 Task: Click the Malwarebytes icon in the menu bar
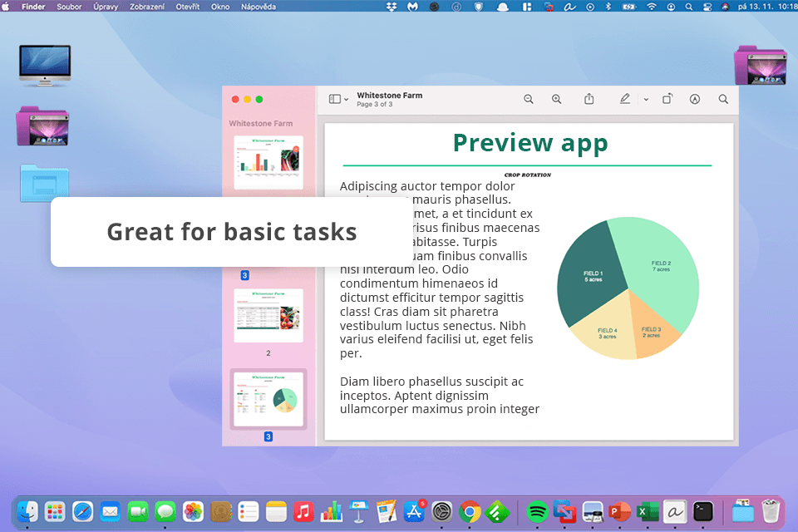[413, 7]
